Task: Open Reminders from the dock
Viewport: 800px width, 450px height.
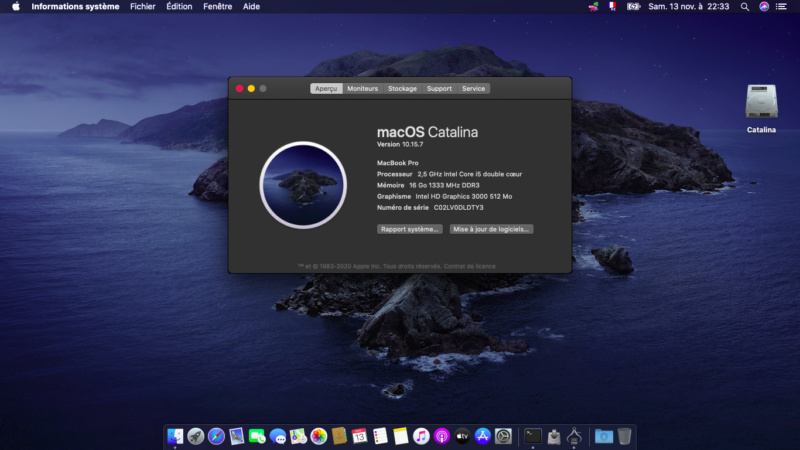Action: [380, 436]
